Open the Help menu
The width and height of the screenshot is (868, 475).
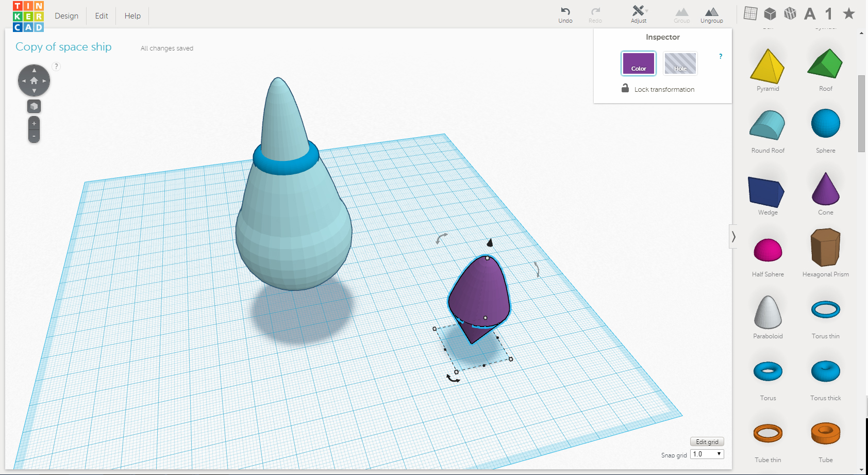pyautogui.click(x=132, y=16)
